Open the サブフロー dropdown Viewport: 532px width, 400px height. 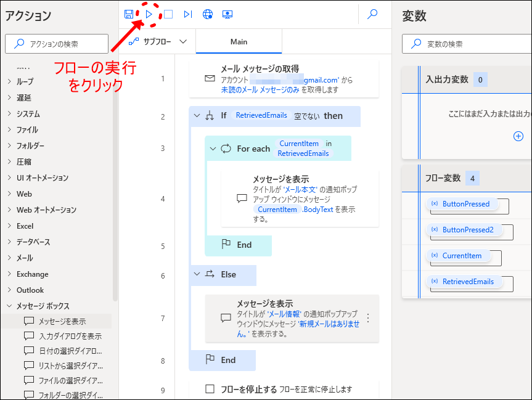click(157, 41)
